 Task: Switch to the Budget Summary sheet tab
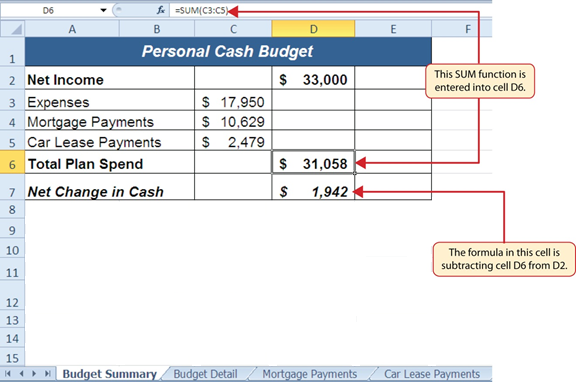pyautogui.click(x=110, y=374)
